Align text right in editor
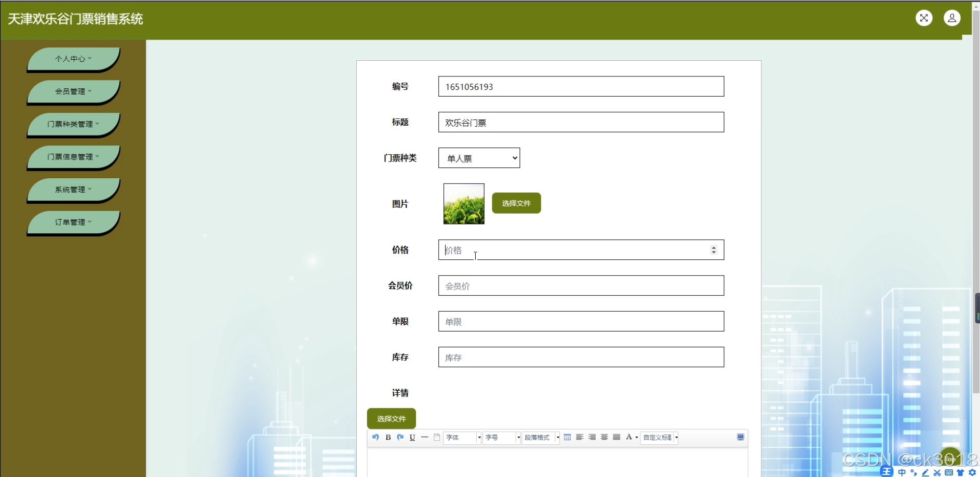 [592, 437]
